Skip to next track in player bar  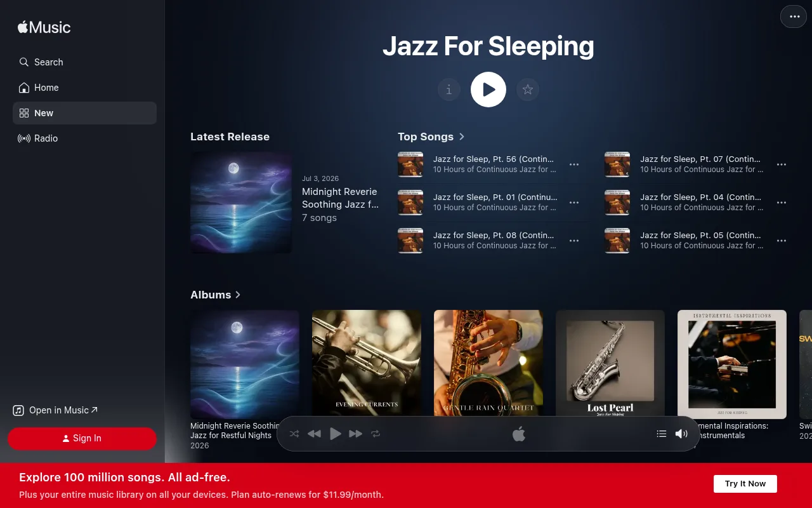[356, 434]
